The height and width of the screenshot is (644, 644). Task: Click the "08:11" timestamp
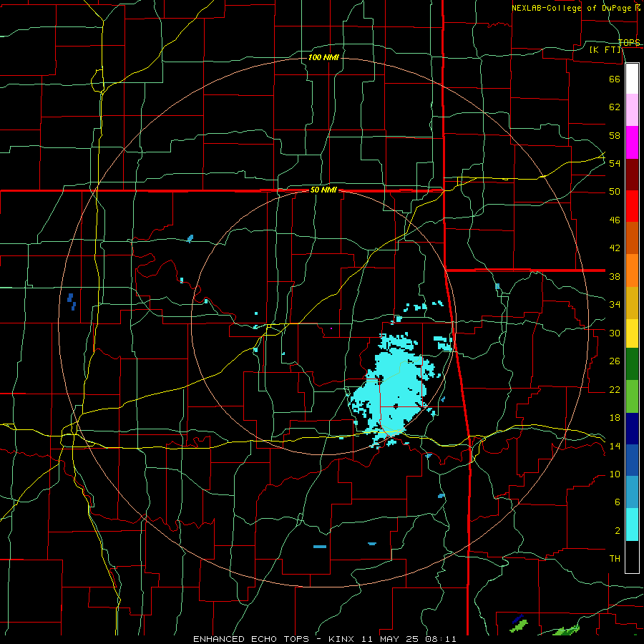tap(440, 639)
